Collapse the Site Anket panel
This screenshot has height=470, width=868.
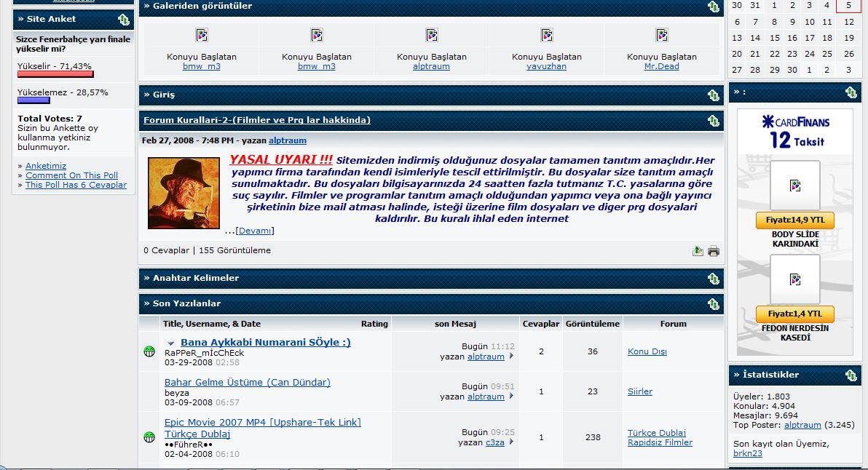click(123, 20)
